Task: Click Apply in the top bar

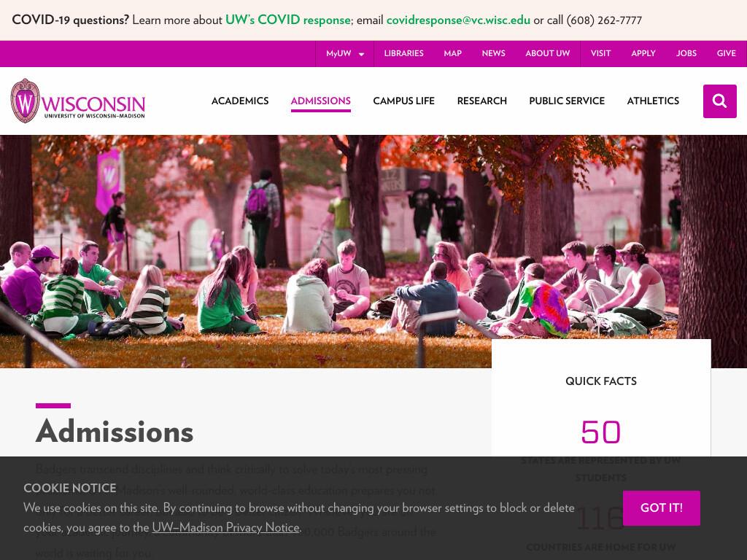Action: coord(643,53)
